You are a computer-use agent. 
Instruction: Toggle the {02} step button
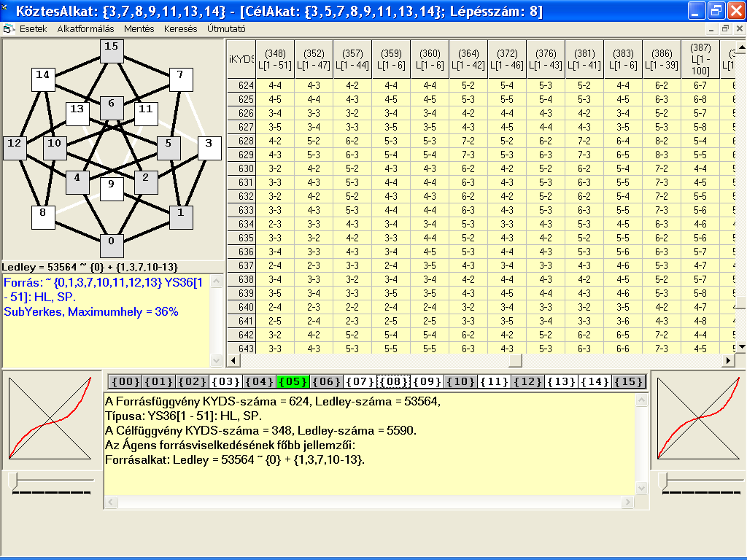point(192,381)
